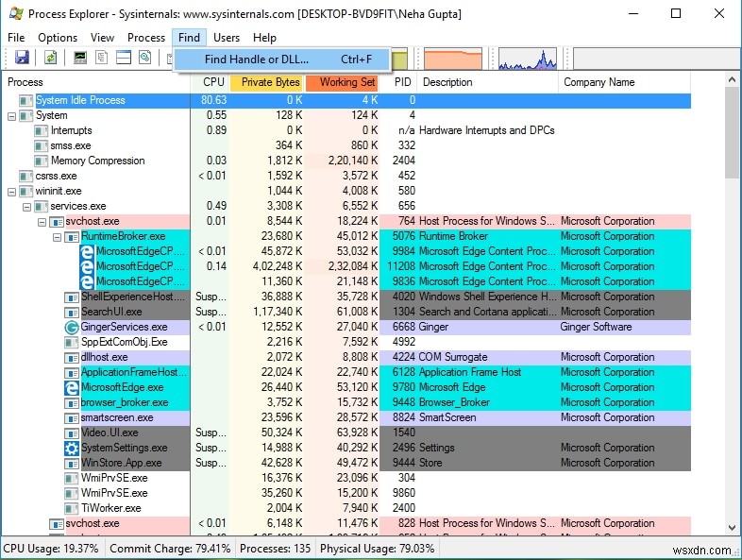Click the Edge icon beside MicrosoftEdge.exe

(x=71, y=388)
